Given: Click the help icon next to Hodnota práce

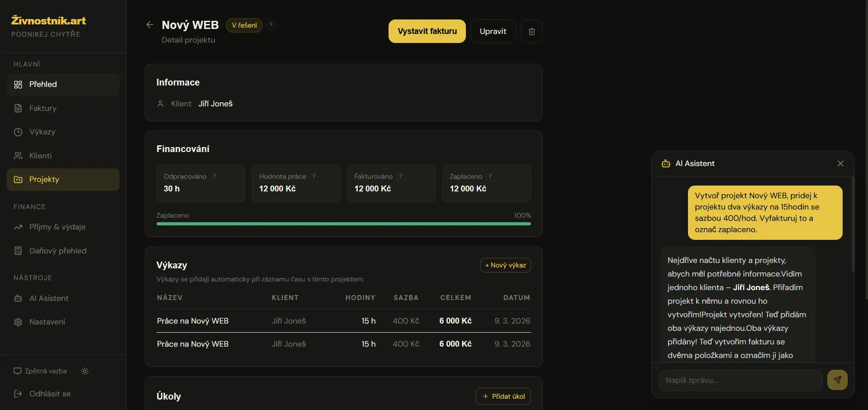Looking at the screenshot, I should (314, 176).
